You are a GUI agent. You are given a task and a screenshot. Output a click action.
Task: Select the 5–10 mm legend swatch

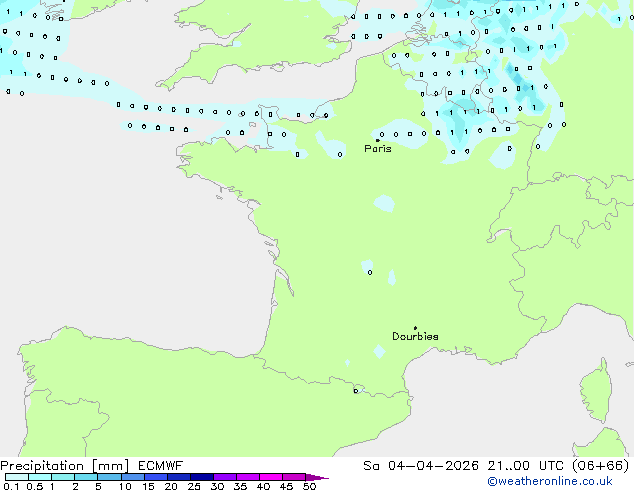coord(109,477)
